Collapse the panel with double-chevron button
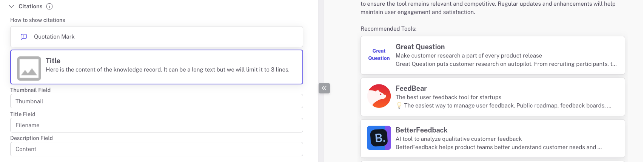Image resolution: width=644 pixels, height=162 pixels. coord(324,88)
